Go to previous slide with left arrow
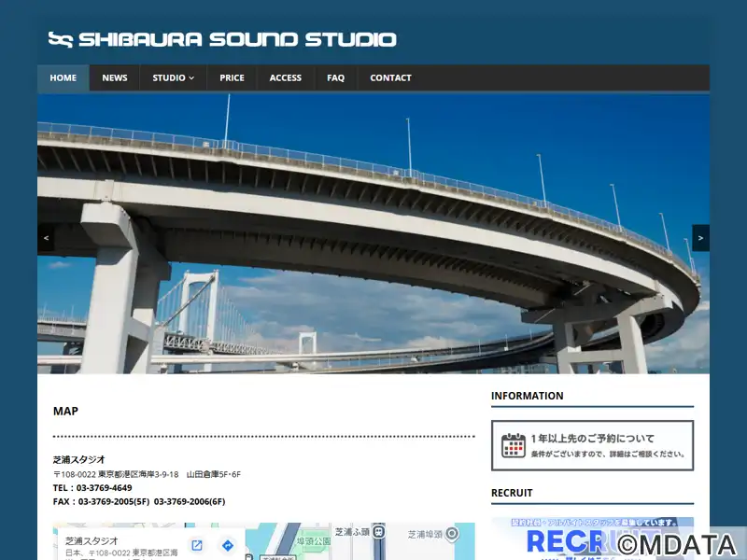 tap(46, 238)
